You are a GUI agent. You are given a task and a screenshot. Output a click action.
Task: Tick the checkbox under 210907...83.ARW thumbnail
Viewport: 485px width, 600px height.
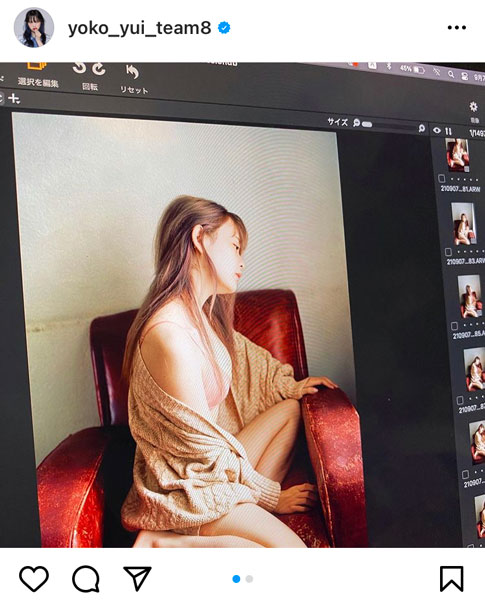coord(448,251)
